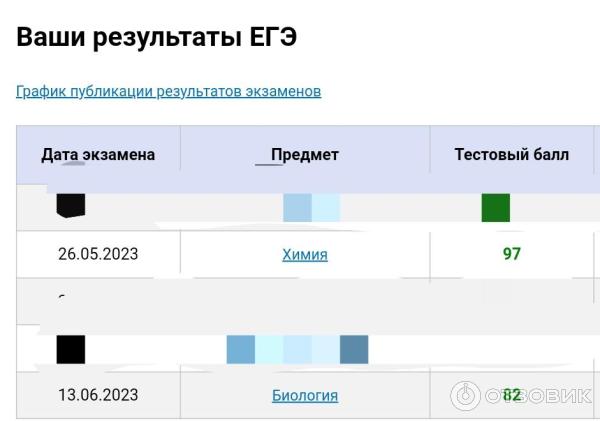
Task: Open the Химия subject link
Action: 305,254
